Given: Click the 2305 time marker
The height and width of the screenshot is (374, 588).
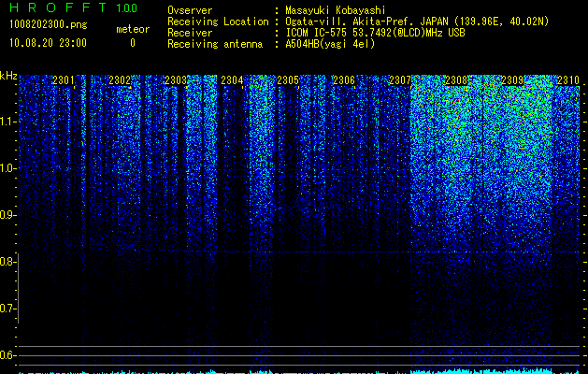Looking at the screenshot, I should coord(288,79).
